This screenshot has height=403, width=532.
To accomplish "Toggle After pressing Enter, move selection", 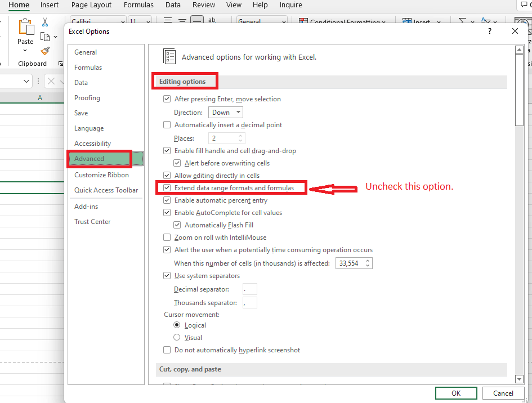I will [x=167, y=98].
